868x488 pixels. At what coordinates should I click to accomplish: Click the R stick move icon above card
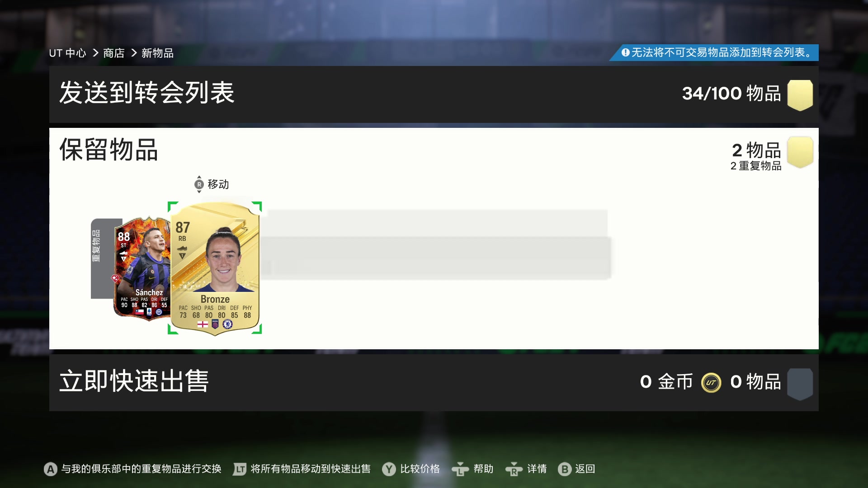(x=199, y=184)
